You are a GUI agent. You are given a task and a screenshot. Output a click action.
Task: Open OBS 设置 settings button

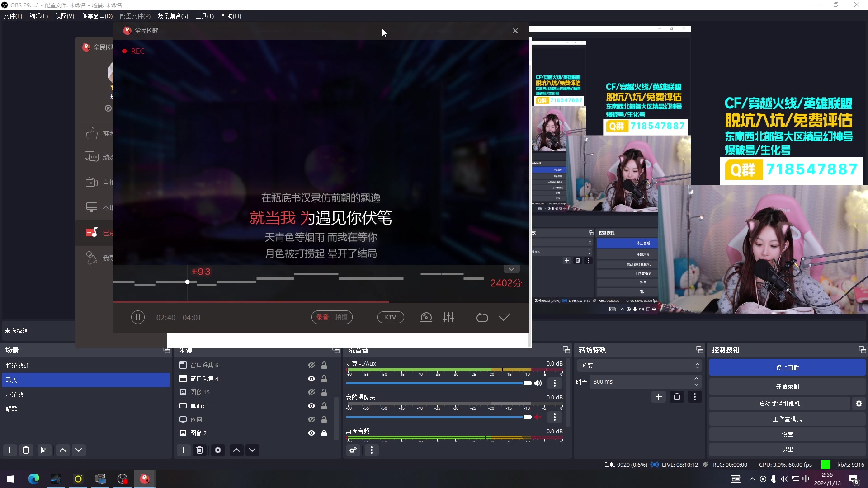point(787,434)
